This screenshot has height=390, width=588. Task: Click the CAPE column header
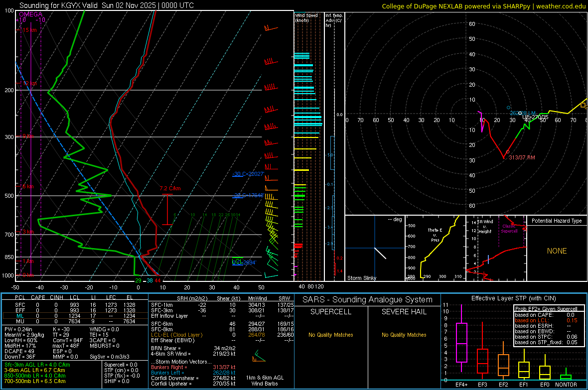38,297
